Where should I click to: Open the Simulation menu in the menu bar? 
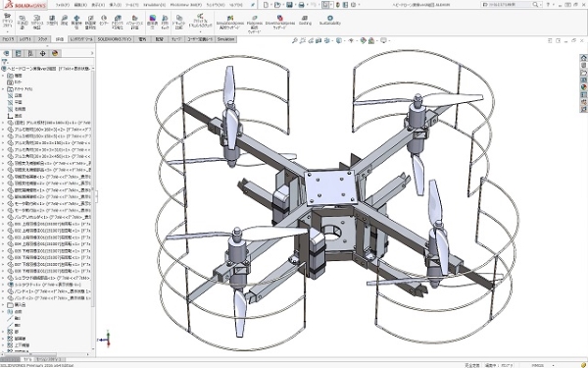(x=154, y=5)
